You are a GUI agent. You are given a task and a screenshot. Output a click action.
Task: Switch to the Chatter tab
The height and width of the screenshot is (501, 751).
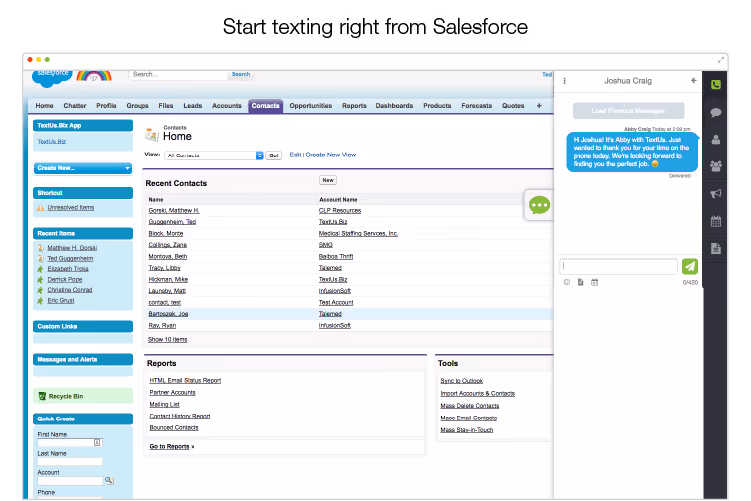click(75, 105)
